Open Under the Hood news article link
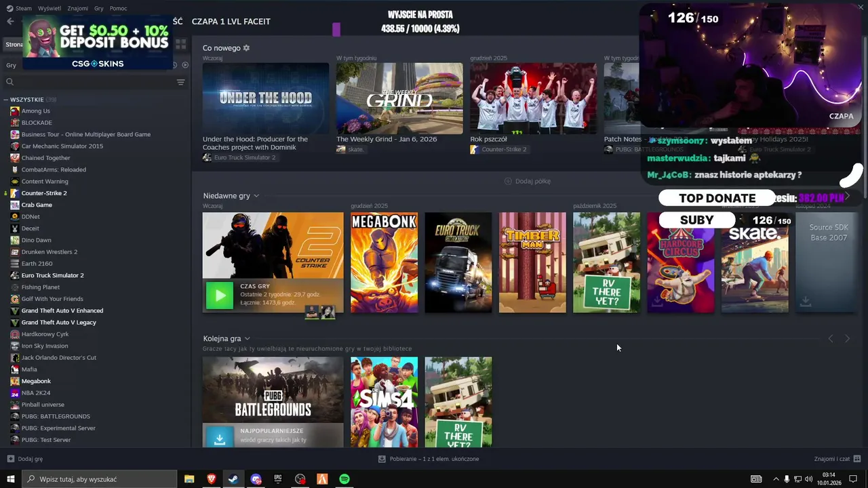 click(256, 143)
